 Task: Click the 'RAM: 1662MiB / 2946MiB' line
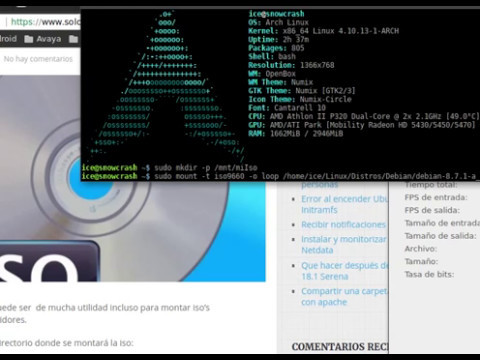pyautogui.click(x=296, y=134)
